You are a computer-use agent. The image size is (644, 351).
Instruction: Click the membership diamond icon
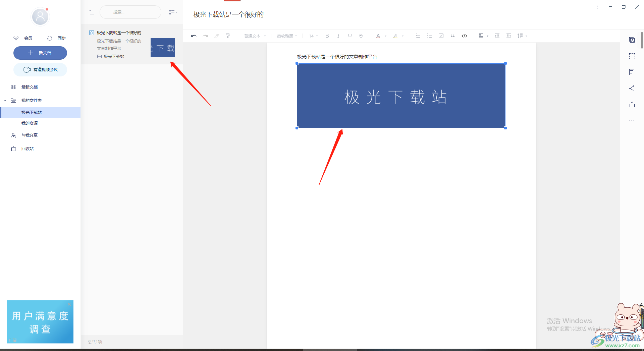pos(16,38)
